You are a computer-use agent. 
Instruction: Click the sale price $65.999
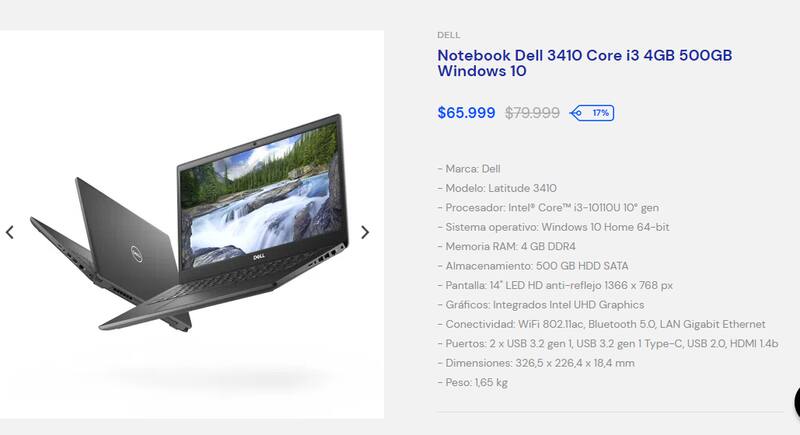point(466,113)
